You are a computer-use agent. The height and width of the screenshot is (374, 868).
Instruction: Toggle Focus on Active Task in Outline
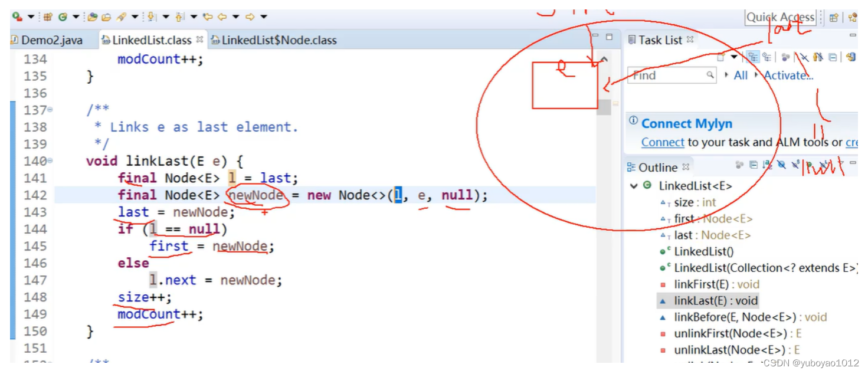(739, 165)
